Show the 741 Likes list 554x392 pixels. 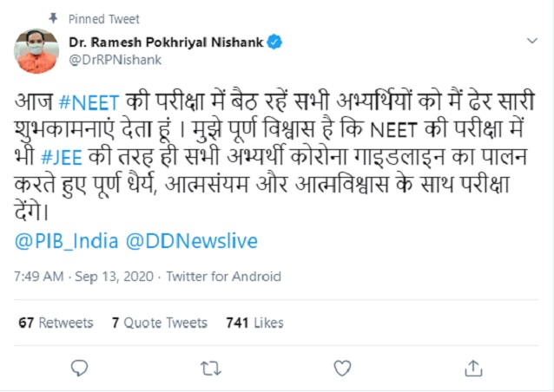[254, 323]
